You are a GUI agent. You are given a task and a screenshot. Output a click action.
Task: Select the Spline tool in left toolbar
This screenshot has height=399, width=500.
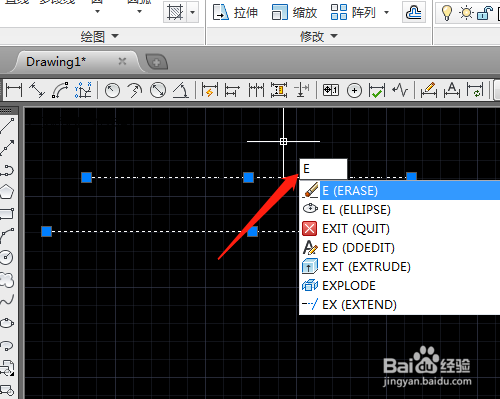coord(7,301)
